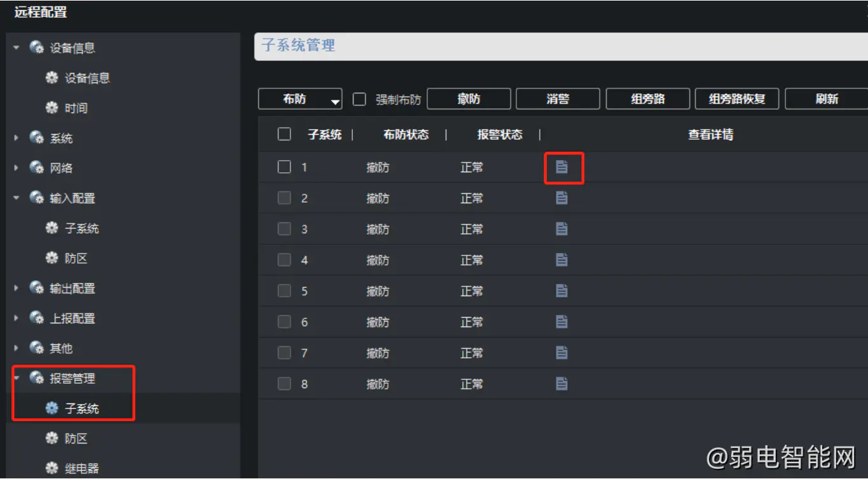Viewport: 868px width, 479px height.
Task: Check the box for subsystem 4
Action: pos(284,260)
